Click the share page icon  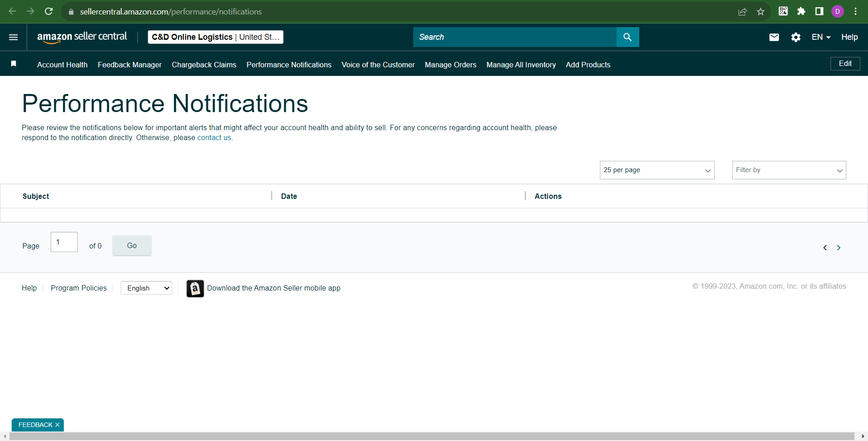pyautogui.click(x=743, y=12)
